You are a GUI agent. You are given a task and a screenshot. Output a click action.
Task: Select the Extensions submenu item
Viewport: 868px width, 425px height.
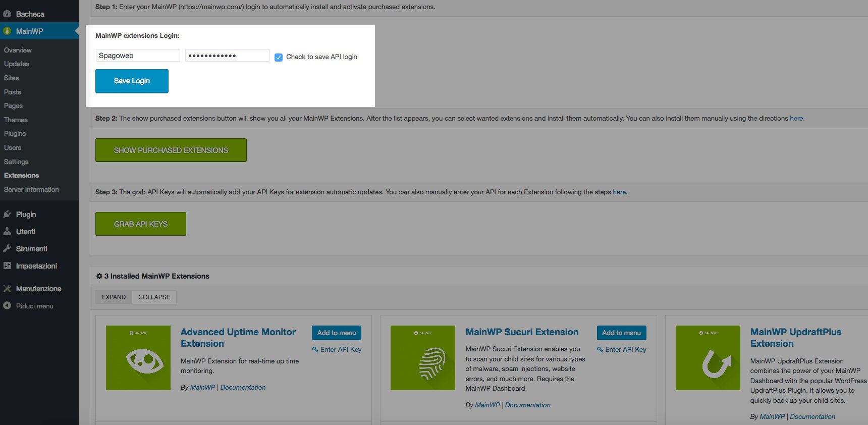(x=21, y=175)
